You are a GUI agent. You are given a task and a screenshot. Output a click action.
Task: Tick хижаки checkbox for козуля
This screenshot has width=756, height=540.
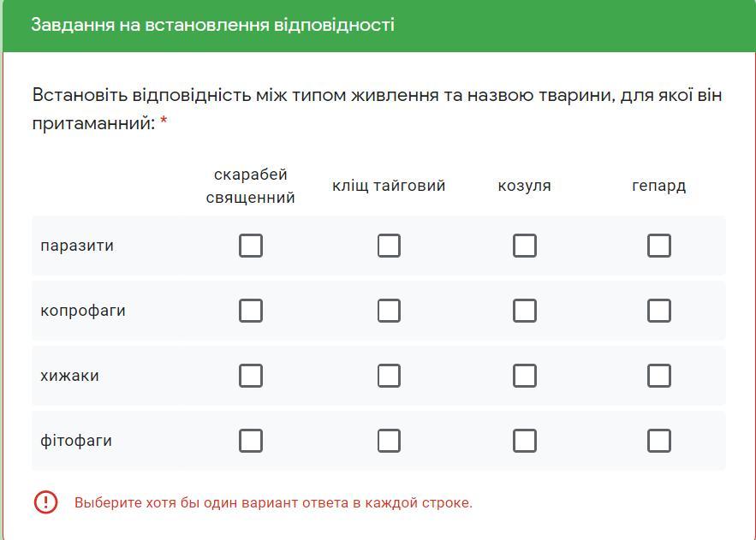coord(525,376)
